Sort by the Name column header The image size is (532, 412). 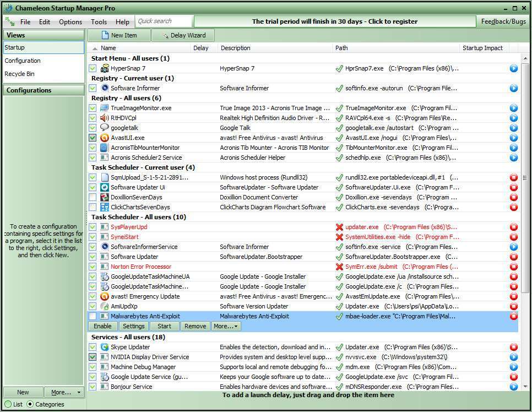click(108, 48)
